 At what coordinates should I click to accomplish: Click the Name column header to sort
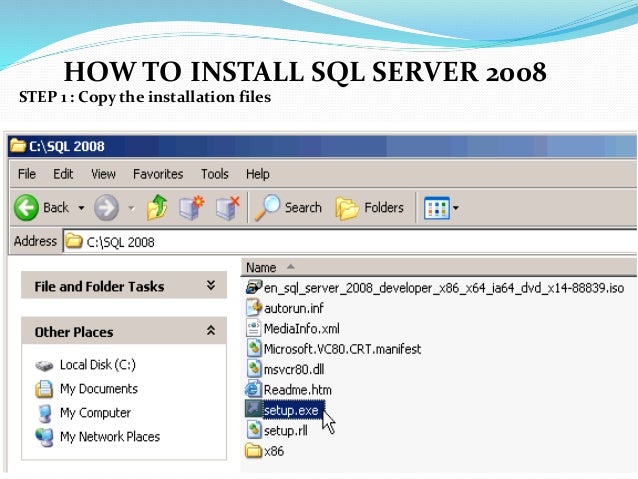click(439, 267)
